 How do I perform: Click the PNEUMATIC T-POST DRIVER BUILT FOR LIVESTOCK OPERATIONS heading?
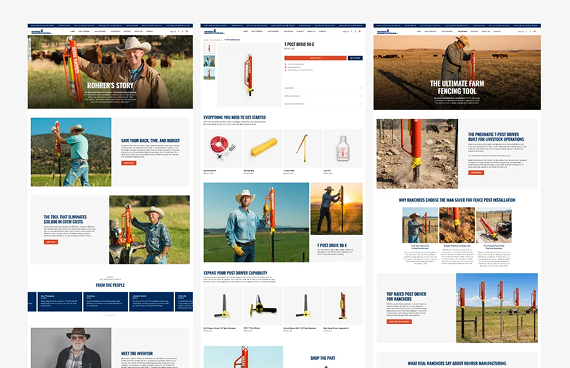click(x=496, y=137)
